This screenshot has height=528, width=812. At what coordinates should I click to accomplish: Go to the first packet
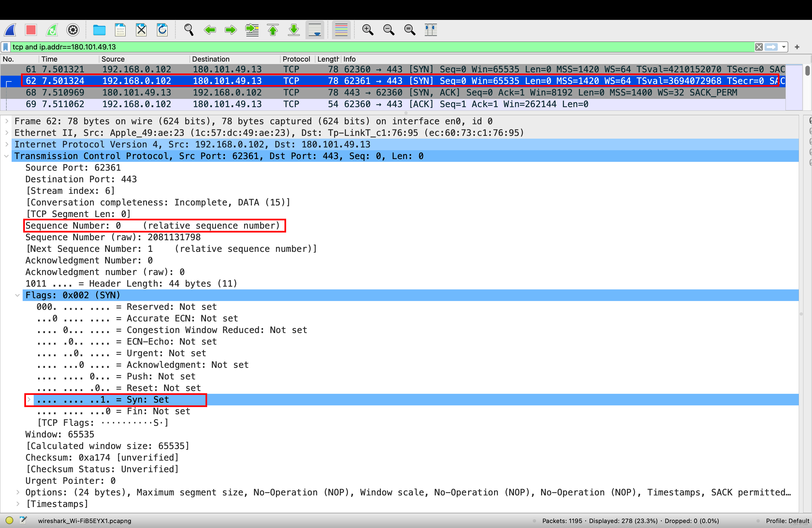[x=273, y=30]
